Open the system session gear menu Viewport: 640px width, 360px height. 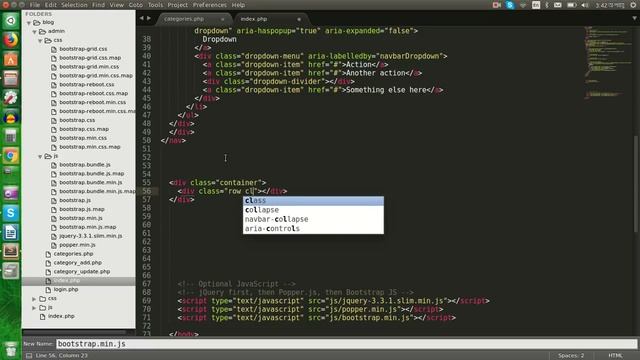[x=634, y=5]
